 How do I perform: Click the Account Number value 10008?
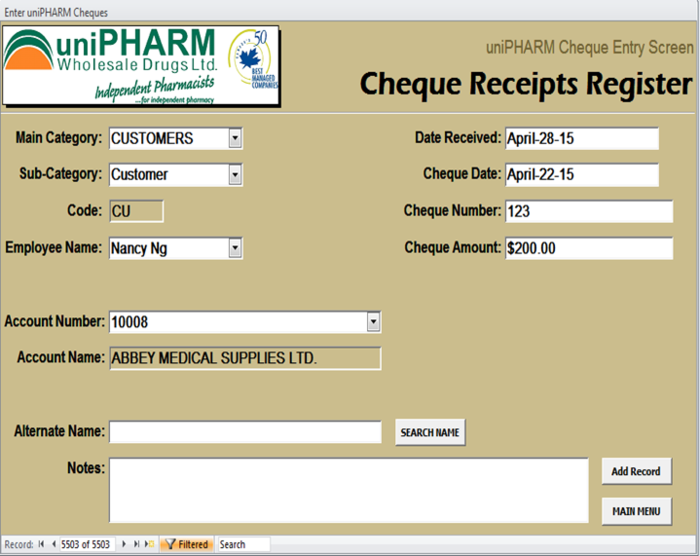129,322
